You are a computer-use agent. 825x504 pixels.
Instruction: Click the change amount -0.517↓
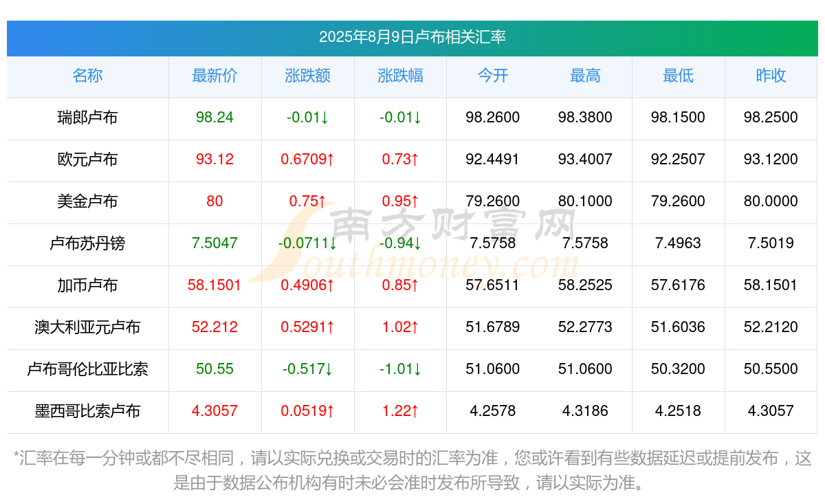pyautogui.click(x=308, y=369)
